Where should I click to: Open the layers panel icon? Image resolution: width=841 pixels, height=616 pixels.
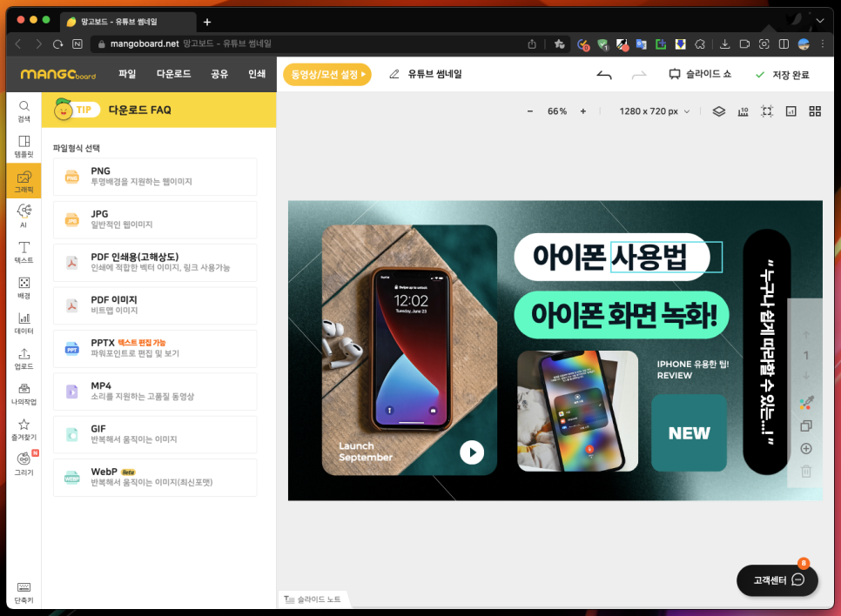tap(719, 111)
